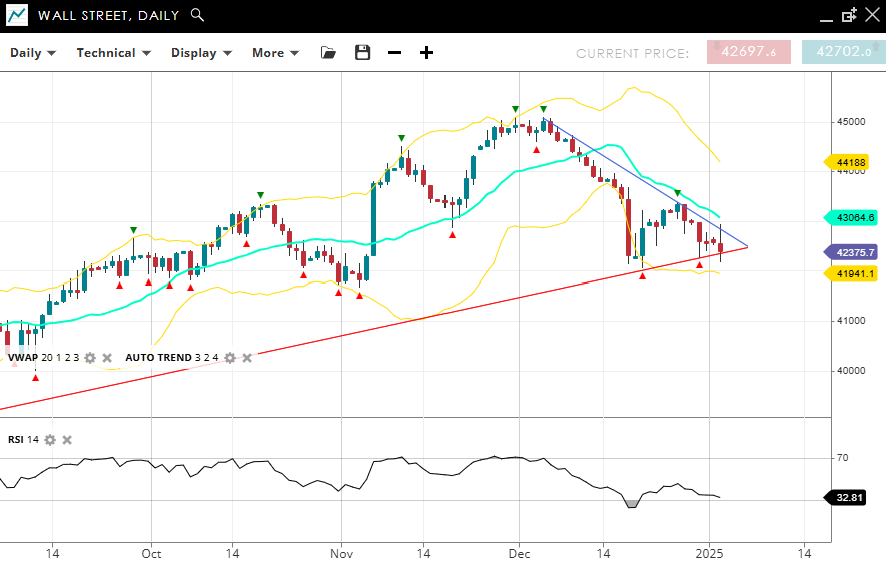
Task: Zoom in using the plus icon
Action: pos(426,53)
